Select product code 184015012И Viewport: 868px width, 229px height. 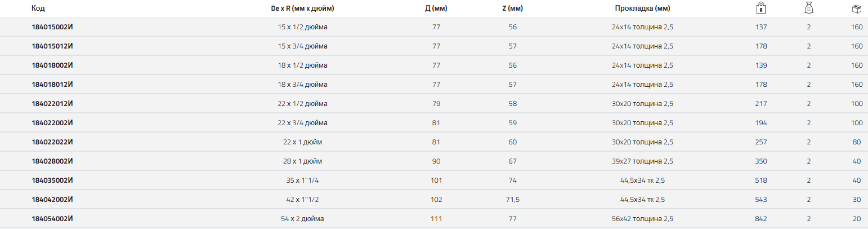52,46
